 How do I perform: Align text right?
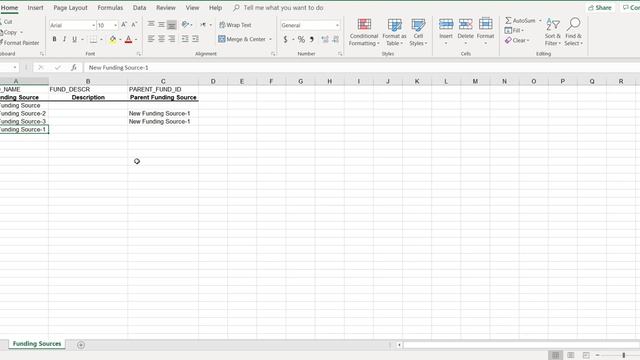172,39
